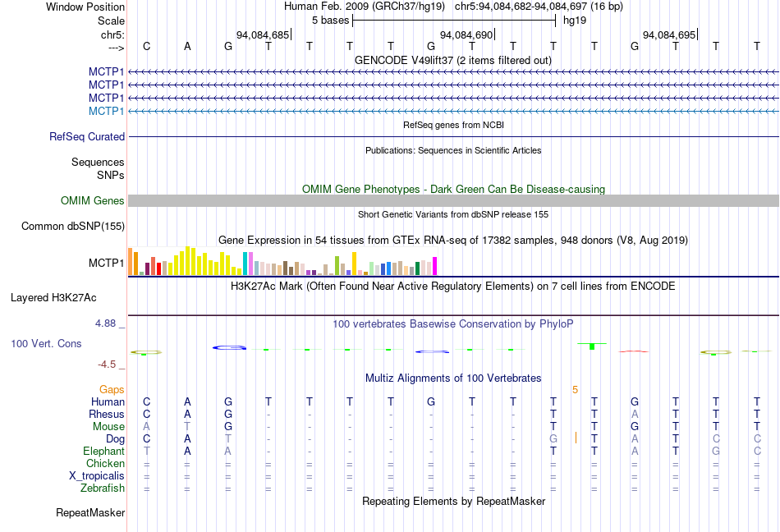Click 'Human Feb. 2009 (GRCh37/hg19)' header text

[366, 7]
